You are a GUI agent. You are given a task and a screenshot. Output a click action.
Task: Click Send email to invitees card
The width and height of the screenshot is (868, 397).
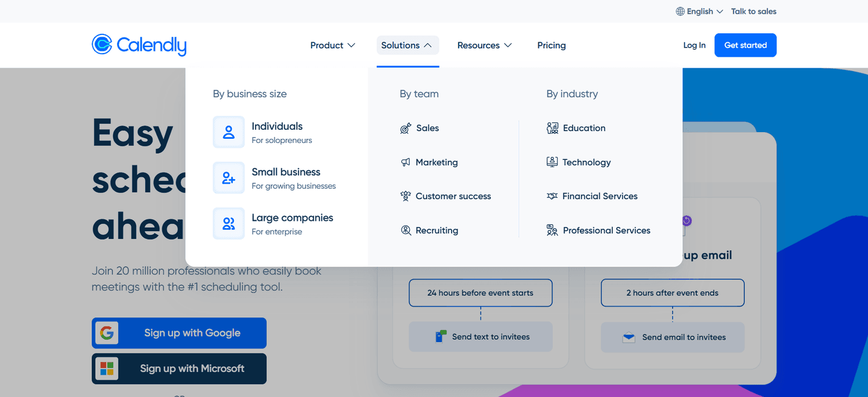click(x=673, y=337)
